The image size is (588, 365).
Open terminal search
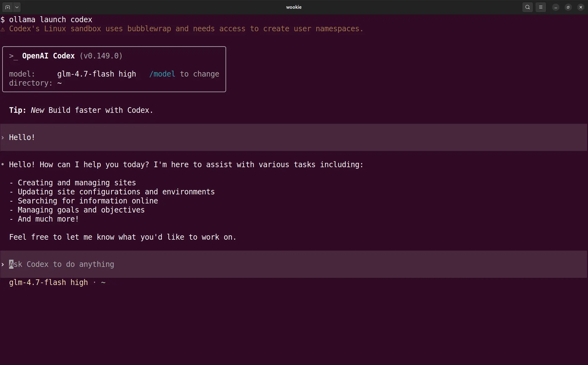click(528, 7)
